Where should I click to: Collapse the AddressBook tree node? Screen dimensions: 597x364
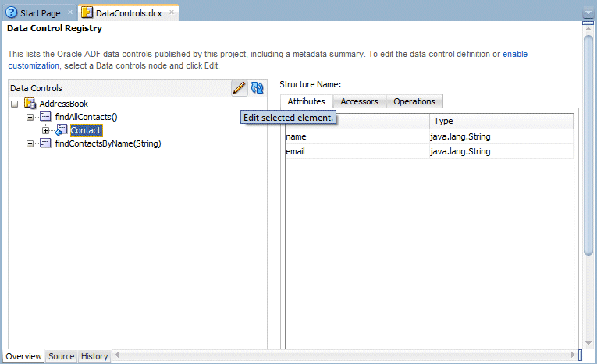15,104
